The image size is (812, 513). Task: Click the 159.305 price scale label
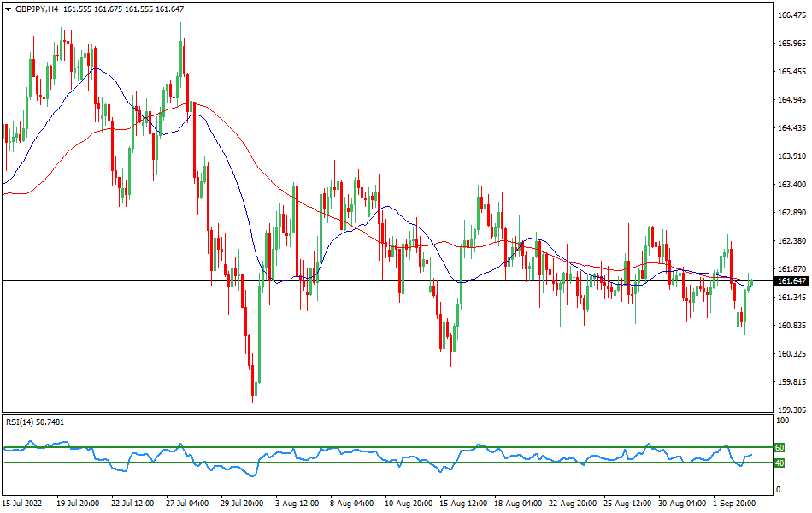pyautogui.click(x=792, y=410)
